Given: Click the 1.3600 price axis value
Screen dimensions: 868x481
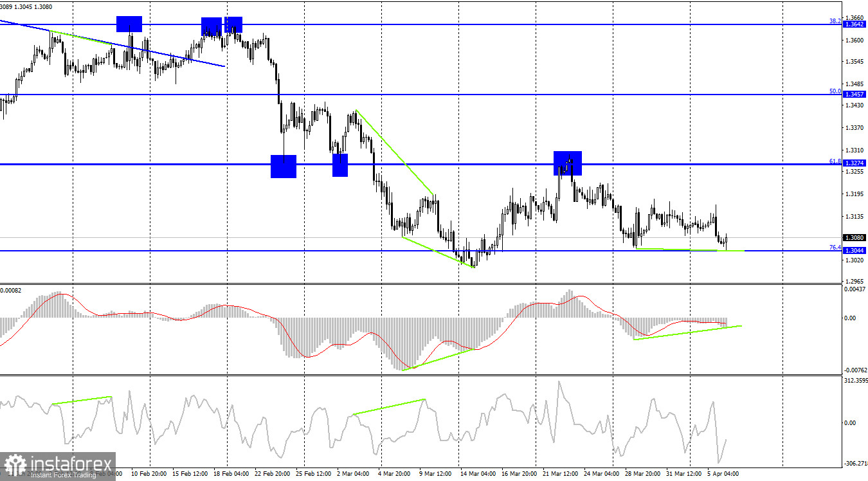Looking at the screenshot, I should [856, 40].
